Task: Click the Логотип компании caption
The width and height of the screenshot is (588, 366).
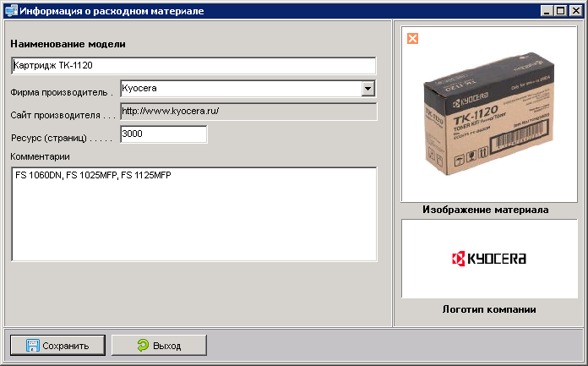Action: pyautogui.click(x=489, y=309)
